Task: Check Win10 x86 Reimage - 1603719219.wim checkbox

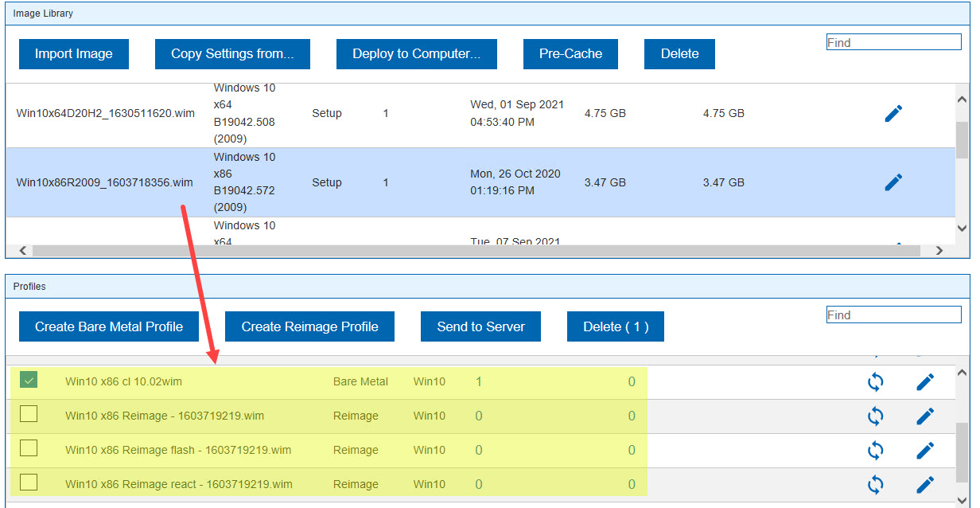Action: coord(29,414)
